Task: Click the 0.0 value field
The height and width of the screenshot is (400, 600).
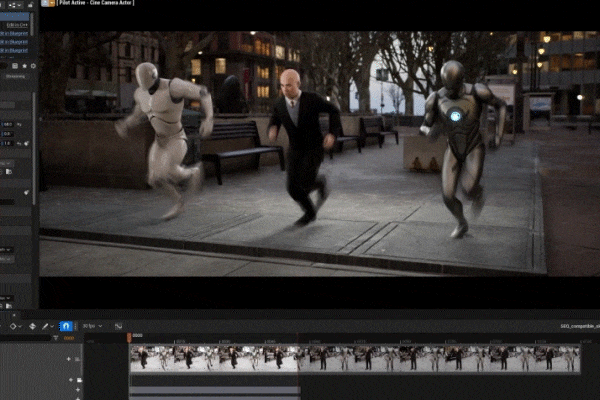Action: (8, 134)
